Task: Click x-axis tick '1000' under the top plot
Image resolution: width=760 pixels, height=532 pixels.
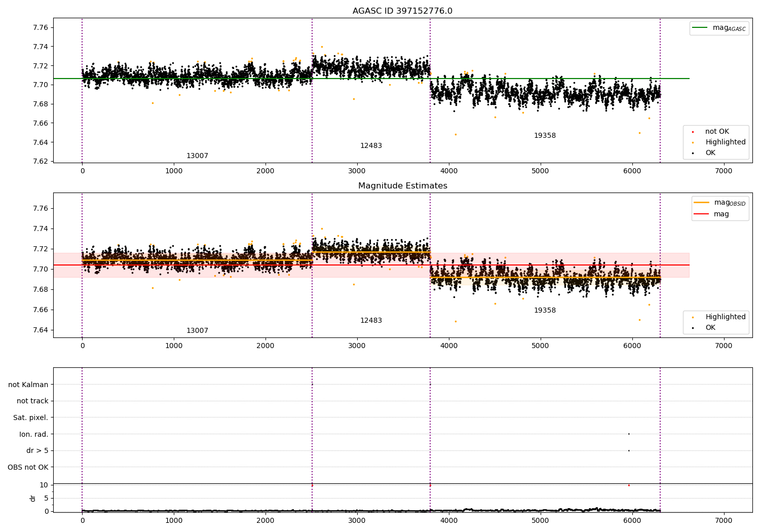Action: 174,171
